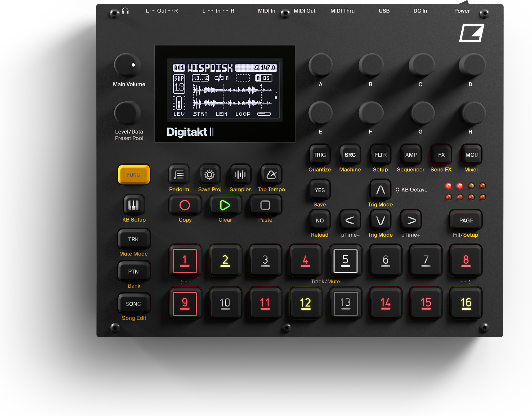Image resolution: width=532 pixels, height=416 pixels.
Task: Click the Level/Data Preset Pool knob
Action: [127, 113]
